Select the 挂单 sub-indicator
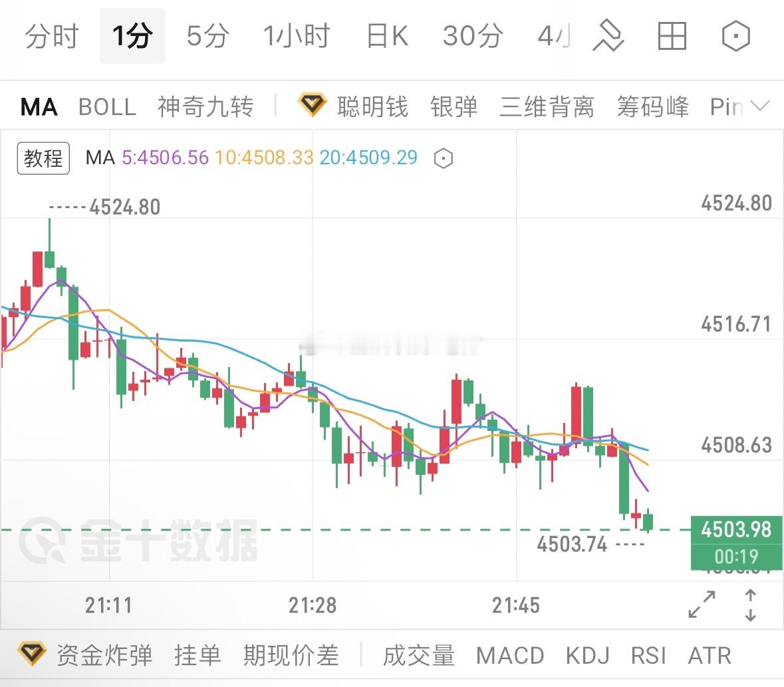The image size is (784, 687). (x=197, y=655)
